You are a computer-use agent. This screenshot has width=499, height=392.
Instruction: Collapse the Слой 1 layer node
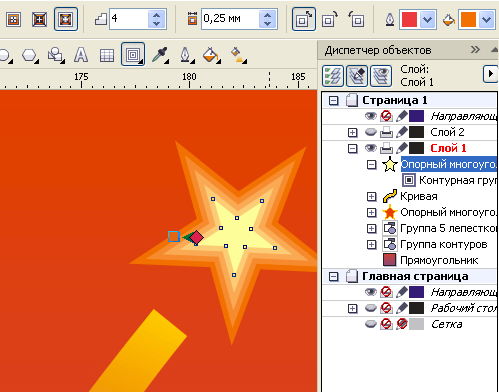coord(352,148)
